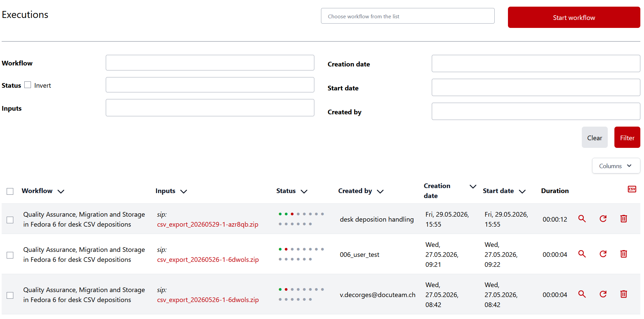
Task: Focus the Workflow filter field
Action: pyautogui.click(x=210, y=62)
